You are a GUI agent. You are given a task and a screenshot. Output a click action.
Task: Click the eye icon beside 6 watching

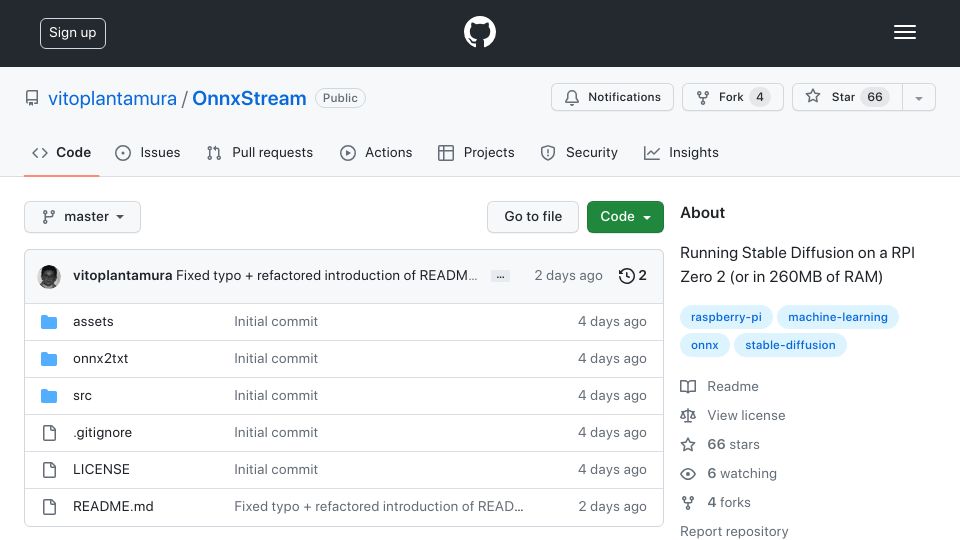(x=688, y=474)
